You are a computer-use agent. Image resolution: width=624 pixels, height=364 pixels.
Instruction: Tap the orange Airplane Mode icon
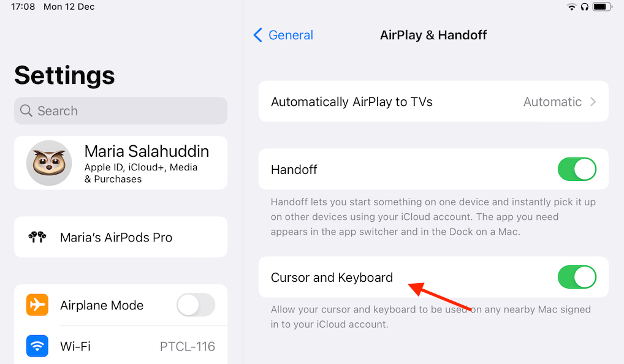(x=37, y=305)
